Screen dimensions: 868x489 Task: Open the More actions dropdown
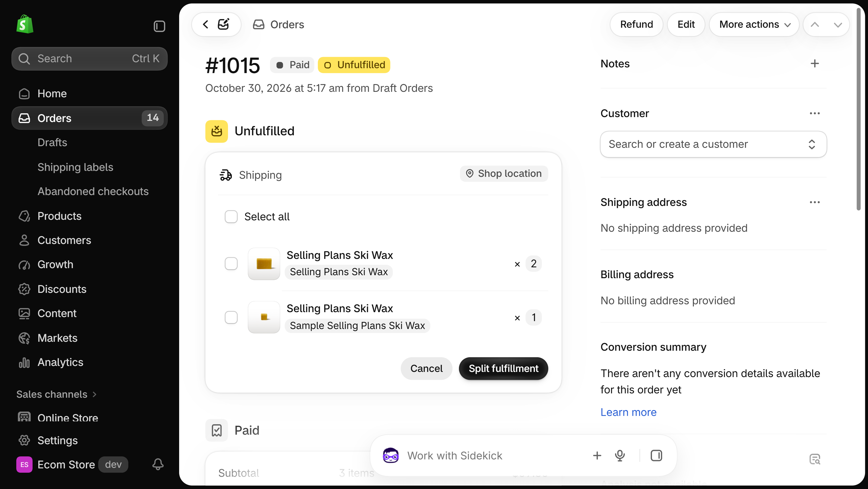[754, 24]
